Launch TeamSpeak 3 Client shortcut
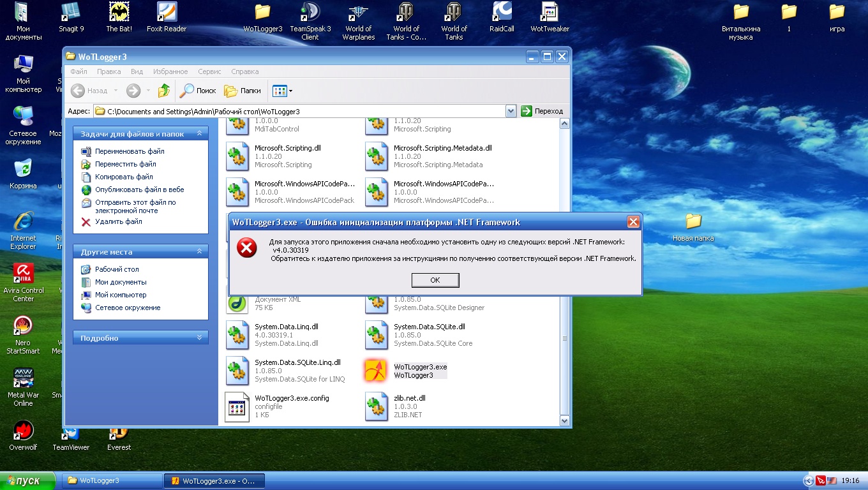This screenshot has width=868, height=490. (310, 21)
